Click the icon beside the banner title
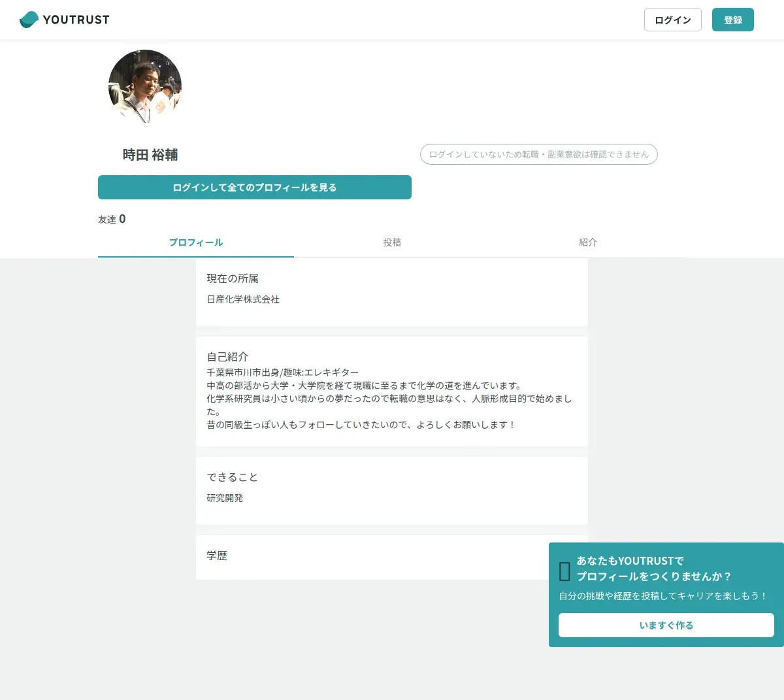The height and width of the screenshot is (700, 784). point(565,571)
